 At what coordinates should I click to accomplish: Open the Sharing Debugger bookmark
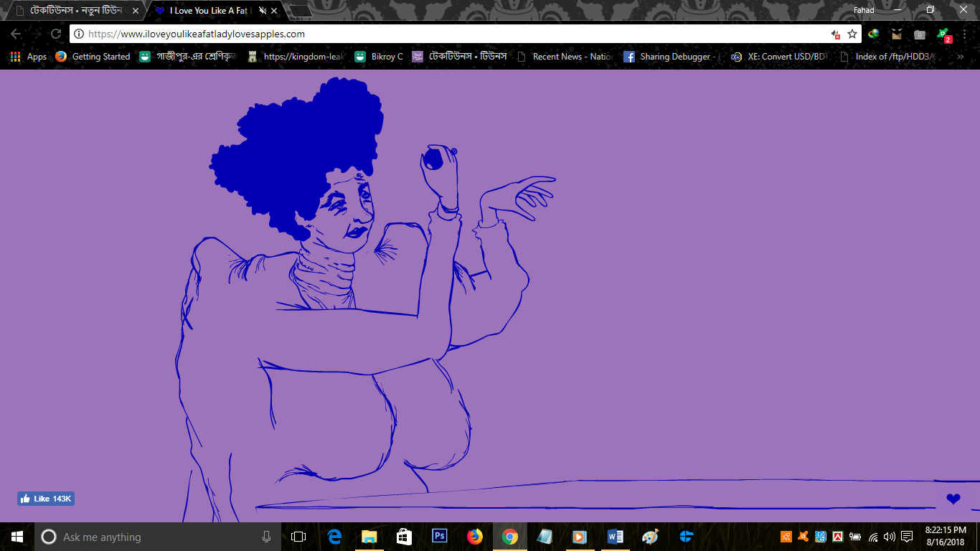pyautogui.click(x=670, y=57)
